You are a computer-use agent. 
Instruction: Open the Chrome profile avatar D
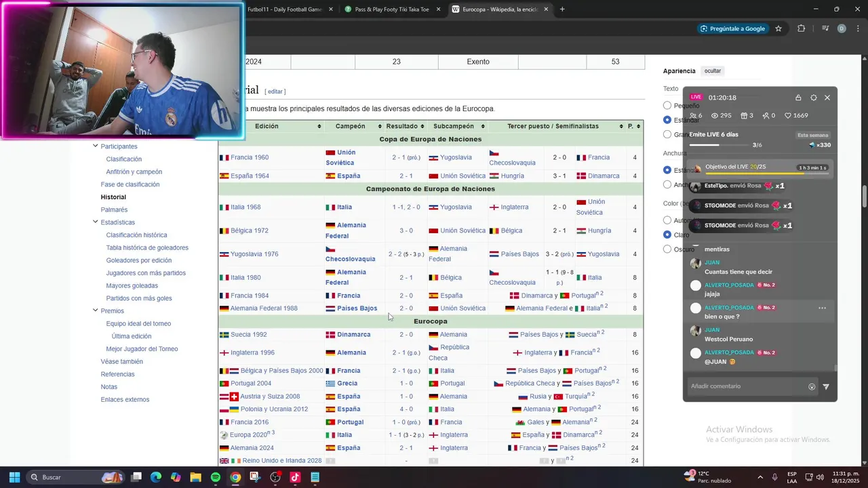[x=842, y=28]
